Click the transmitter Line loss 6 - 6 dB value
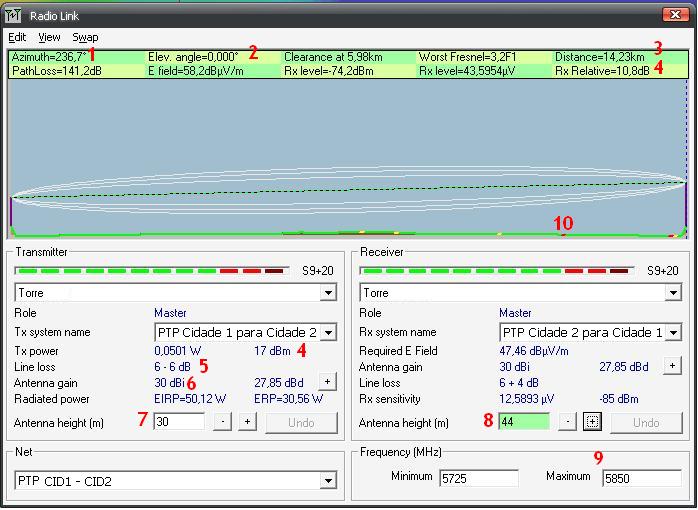The width and height of the screenshot is (698, 510). coord(172,367)
